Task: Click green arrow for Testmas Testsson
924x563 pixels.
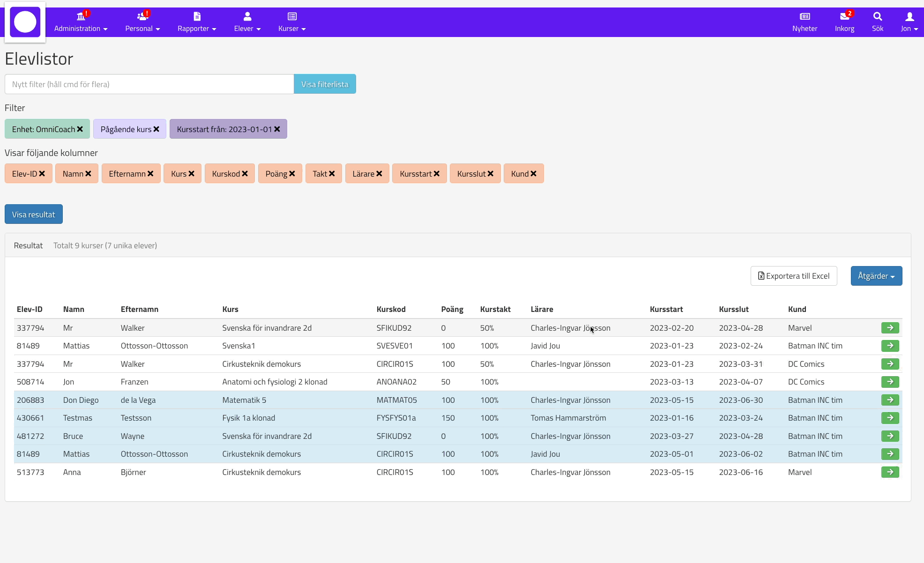Action: (x=890, y=418)
